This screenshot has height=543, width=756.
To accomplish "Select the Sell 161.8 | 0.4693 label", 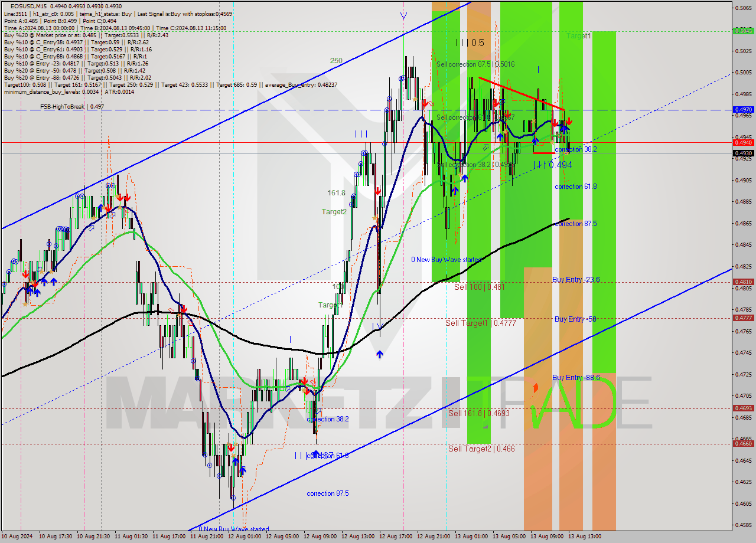I will click(478, 413).
